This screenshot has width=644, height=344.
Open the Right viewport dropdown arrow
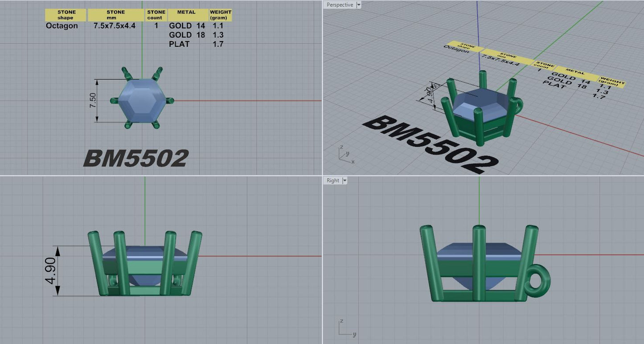pyautogui.click(x=345, y=180)
